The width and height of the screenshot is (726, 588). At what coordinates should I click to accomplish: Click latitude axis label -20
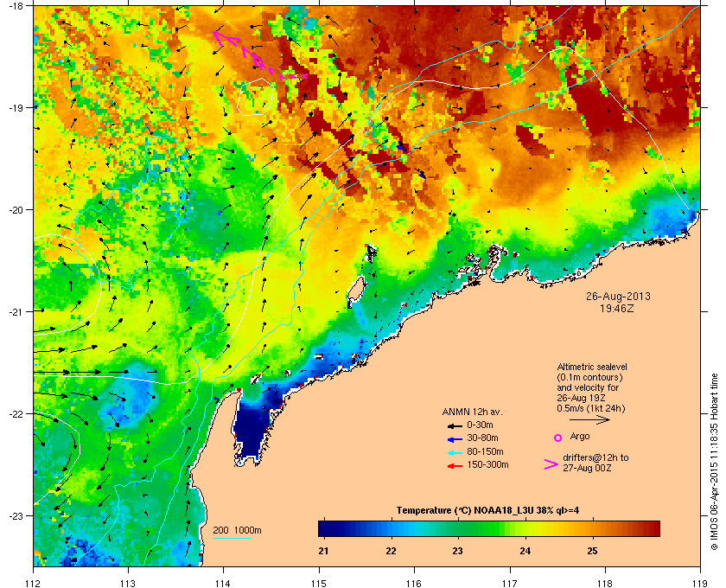16,210
